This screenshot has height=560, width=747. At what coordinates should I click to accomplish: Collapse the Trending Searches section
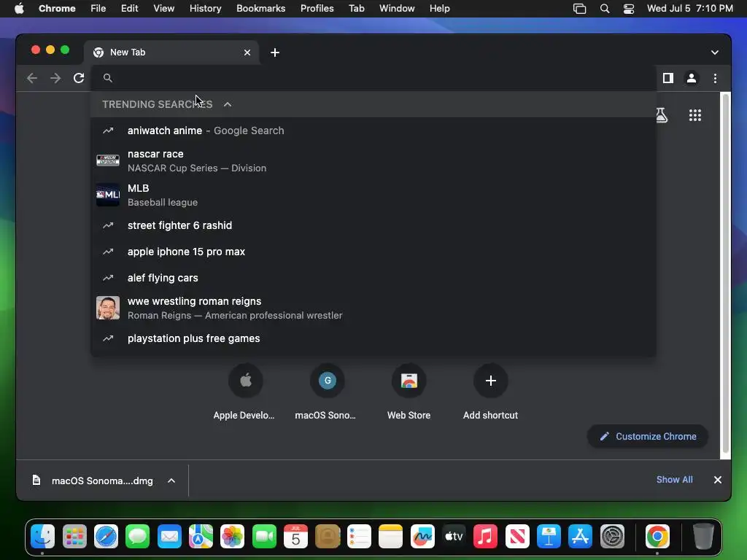[x=228, y=104]
